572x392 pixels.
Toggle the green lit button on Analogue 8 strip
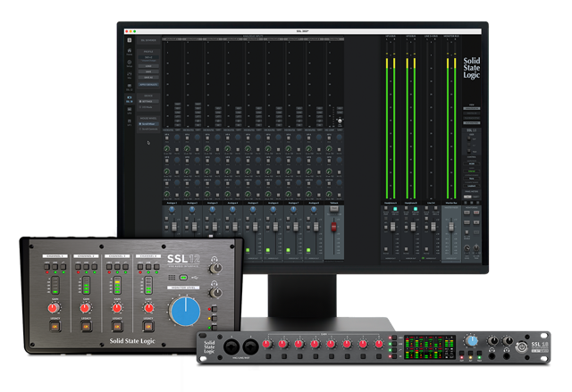pos(308,250)
